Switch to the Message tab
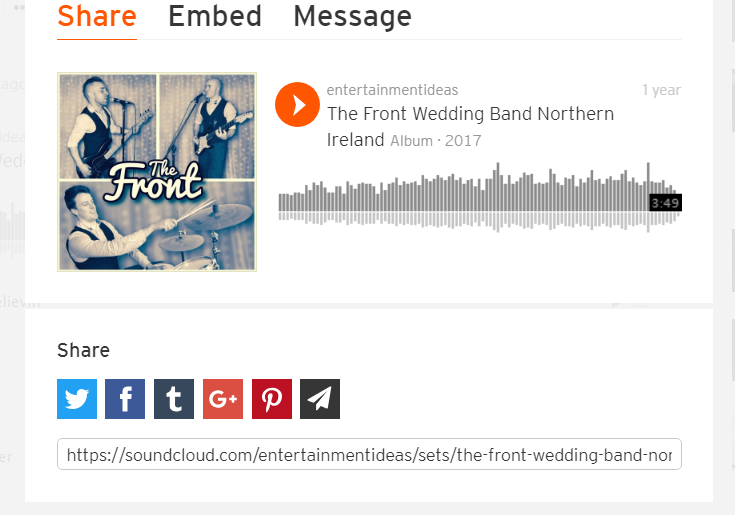The height and width of the screenshot is (515, 735). [x=352, y=16]
